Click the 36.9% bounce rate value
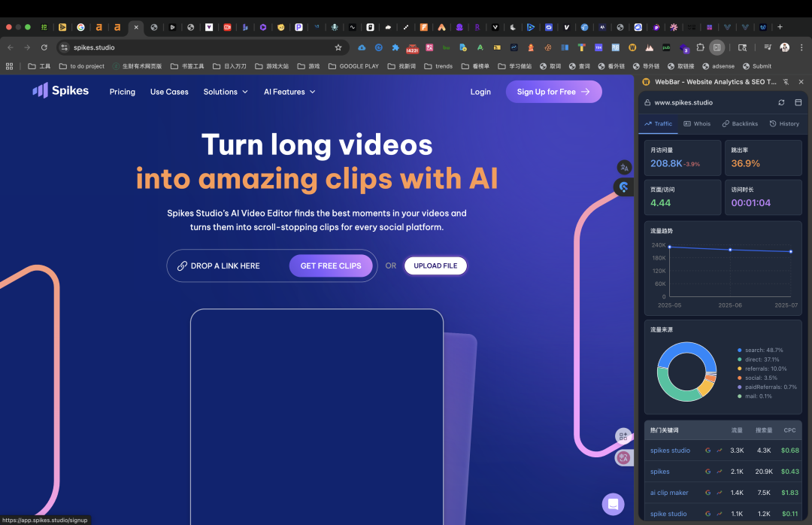 tap(745, 163)
